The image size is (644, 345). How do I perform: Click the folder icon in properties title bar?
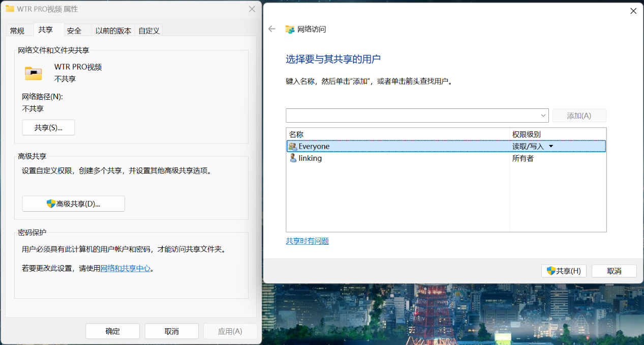[10, 9]
